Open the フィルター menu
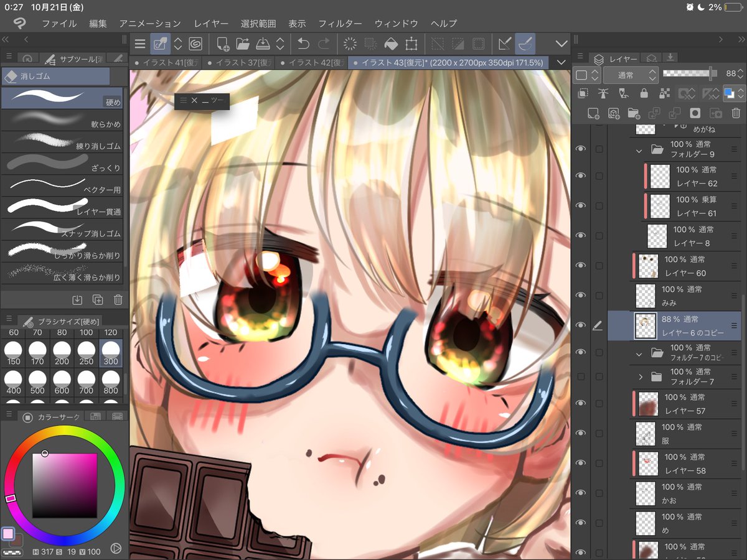The image size is (747, 560). coord(340,24)
